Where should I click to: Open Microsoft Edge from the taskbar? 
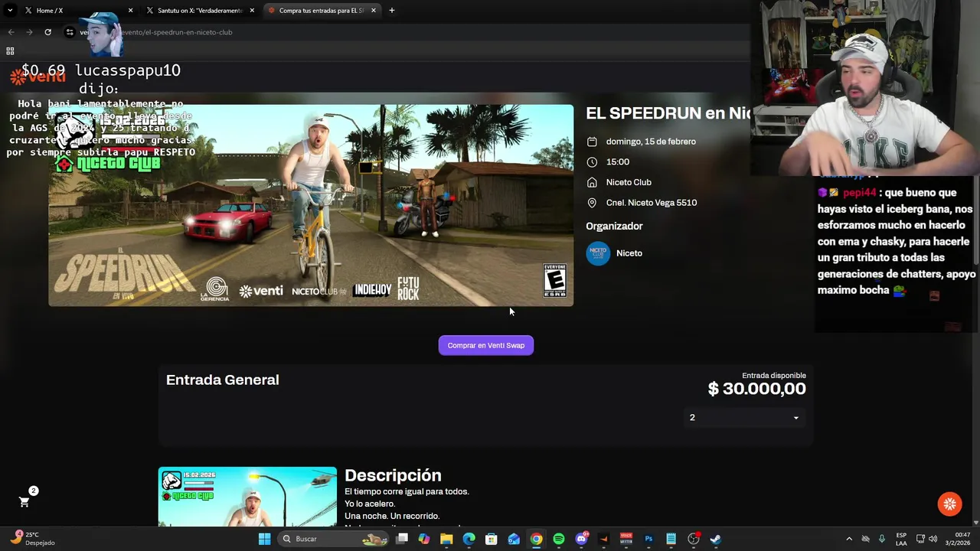click(x=469, y=539)
